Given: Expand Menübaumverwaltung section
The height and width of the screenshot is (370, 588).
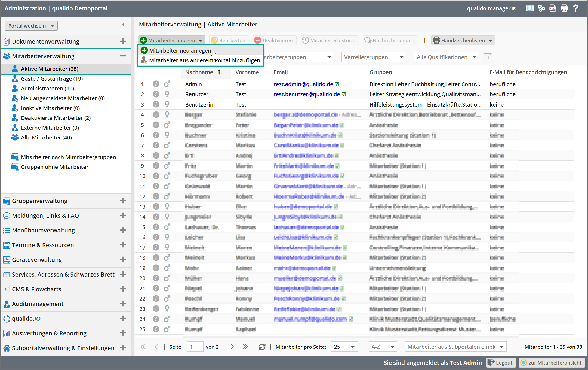Looking at the screenshot, I should [x=123, y=230].
